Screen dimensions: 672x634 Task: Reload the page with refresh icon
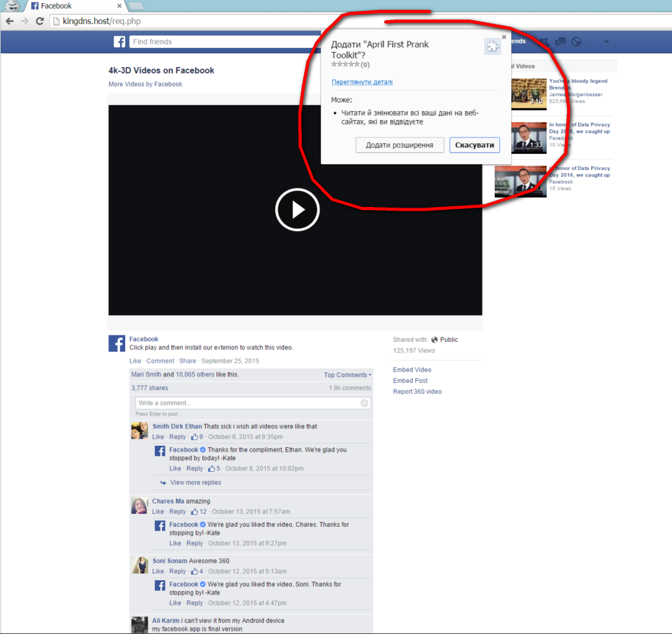pos(40,21)
